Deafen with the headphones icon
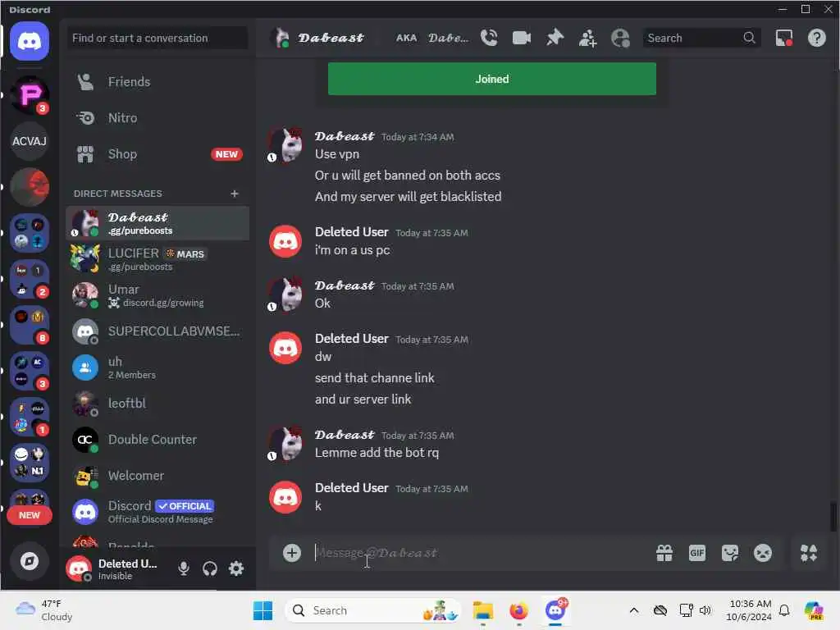 (x=210, y=568)
